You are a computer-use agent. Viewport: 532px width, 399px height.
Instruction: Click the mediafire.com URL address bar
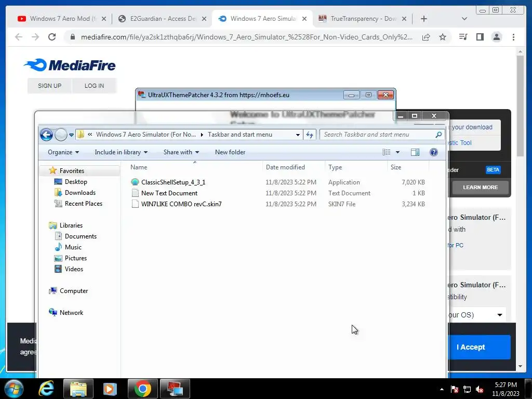click(247, 37)
